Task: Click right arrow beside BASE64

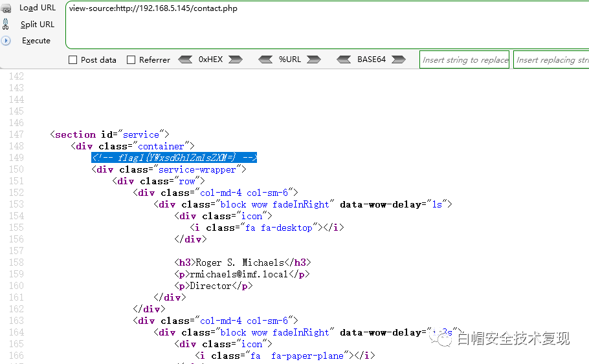Action: click(399, 59)
